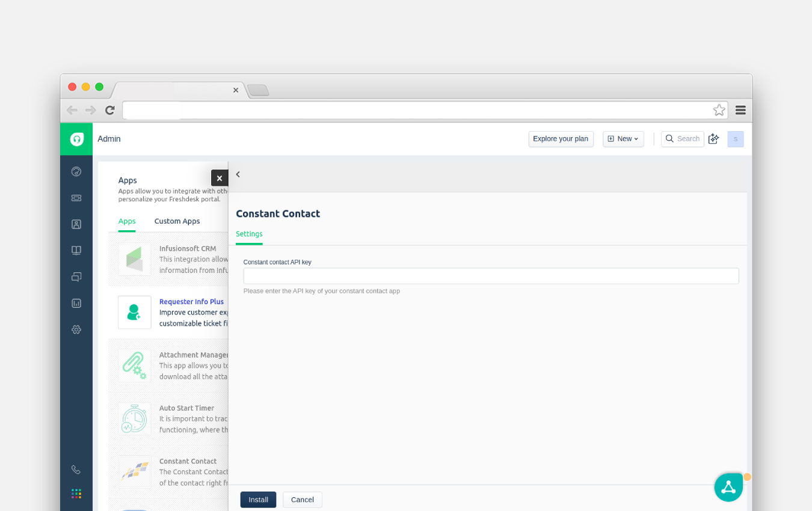Click the Constant Contact panel heading
The height and width of the screenshot is (511, 812).
(278, 213)
